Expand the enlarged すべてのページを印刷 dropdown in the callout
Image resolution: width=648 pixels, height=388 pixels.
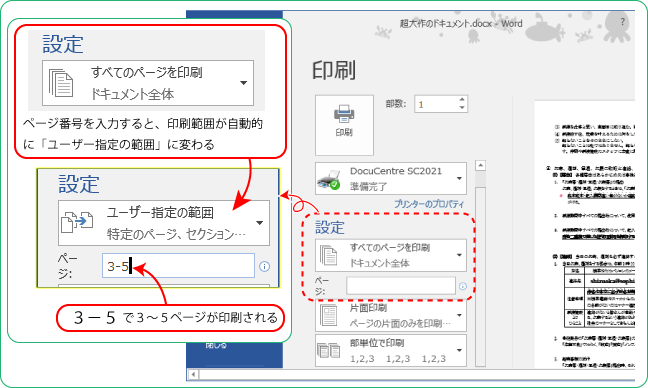(x=148, y=83)
